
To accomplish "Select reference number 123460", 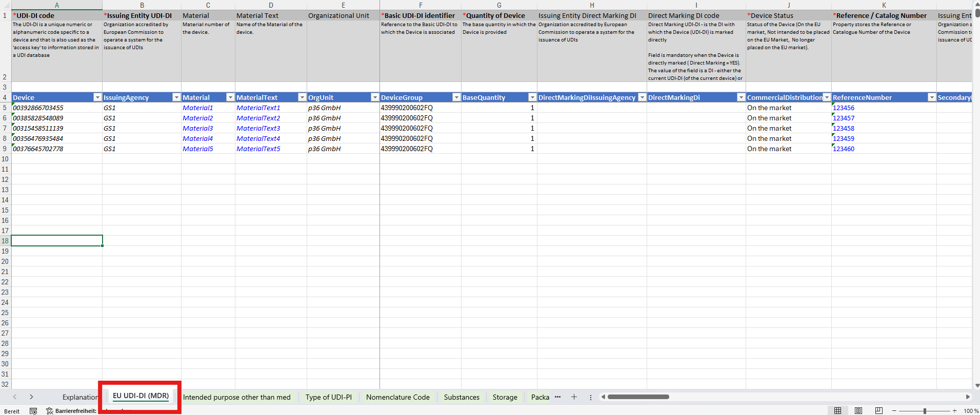I will click(x=884, y=149).
